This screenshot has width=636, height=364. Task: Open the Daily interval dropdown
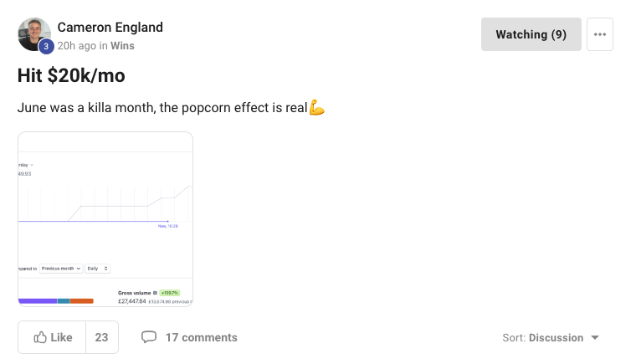point(97,269)
